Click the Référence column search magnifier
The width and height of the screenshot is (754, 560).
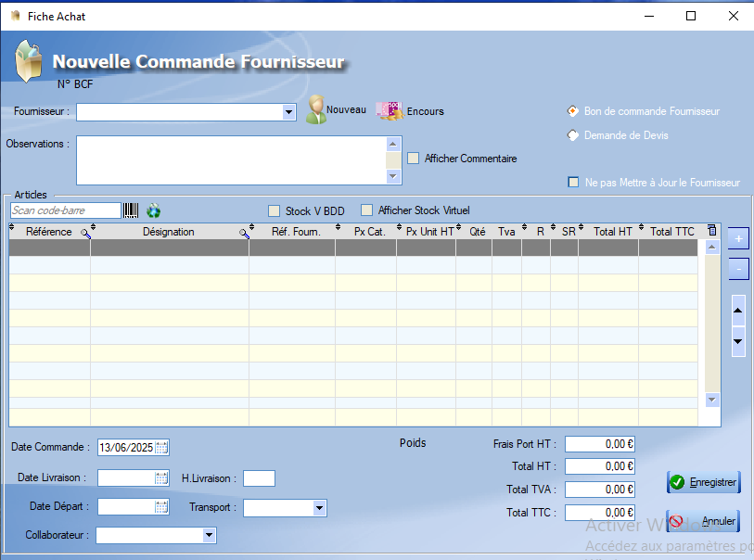pyautogui.click(x=85, y=234)
